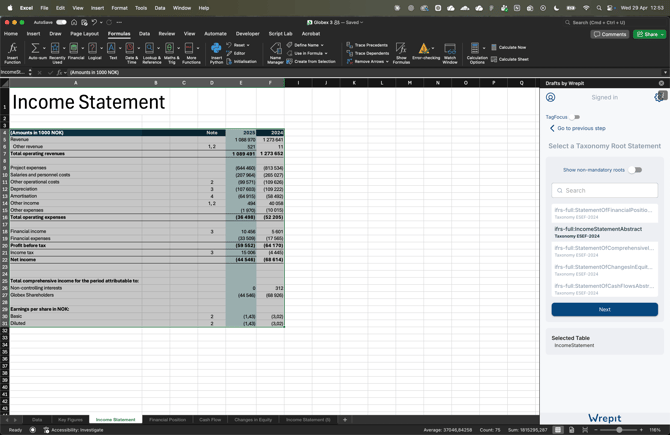Click the Name Box field
Screen dimensions: 670x435
(13, 72)
